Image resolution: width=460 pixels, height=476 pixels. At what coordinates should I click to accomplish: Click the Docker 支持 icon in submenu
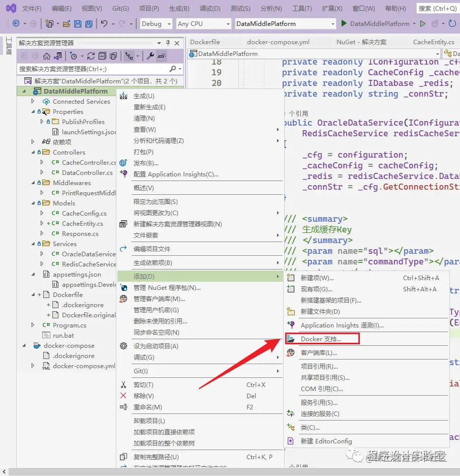coord(291,339)
